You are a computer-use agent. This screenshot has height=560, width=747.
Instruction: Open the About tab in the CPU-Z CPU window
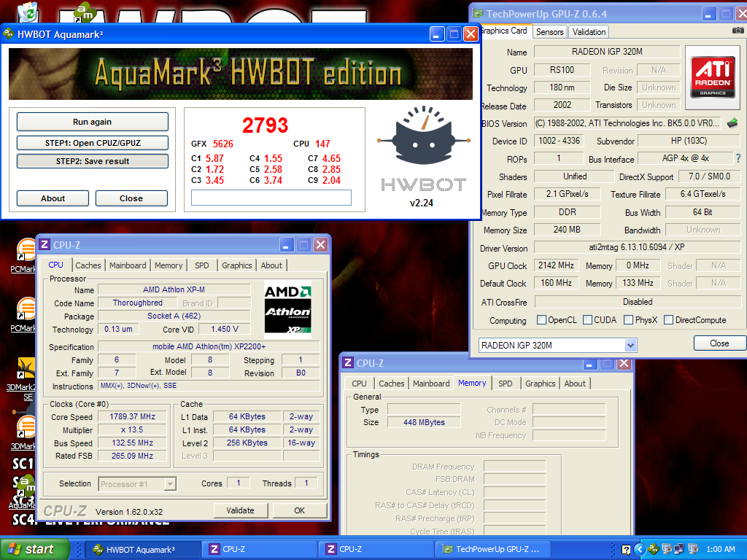coord(271,265)
